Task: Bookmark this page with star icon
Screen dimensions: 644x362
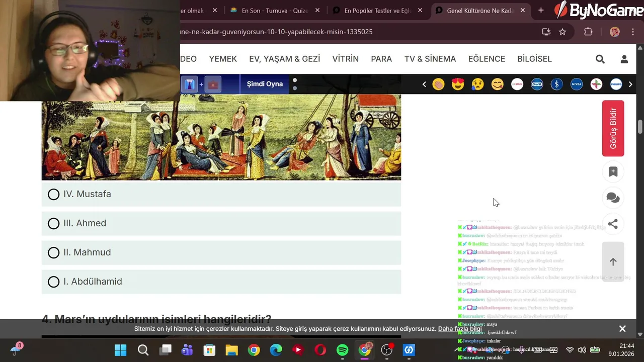Action: pyautogui.click(x=562, y=32)
